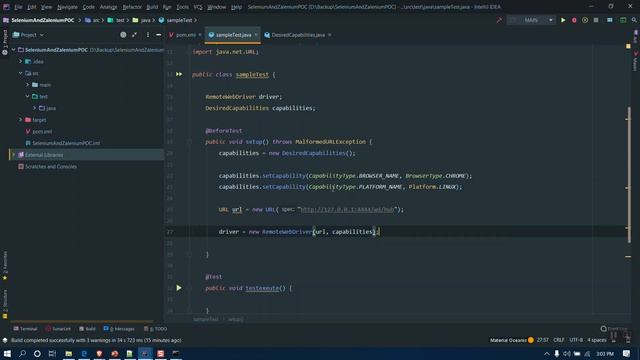Screen dimensions: 640x360
Task: Open Brave browser from the taskbar
Action: click(99, 353)
